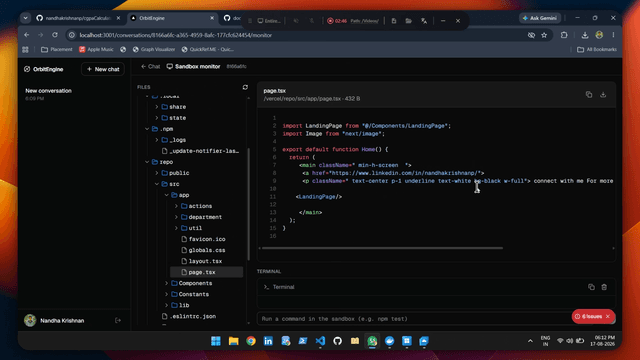Click the browser address bar URL
Screen dimensions: 640x360
(x=176, y=35)
